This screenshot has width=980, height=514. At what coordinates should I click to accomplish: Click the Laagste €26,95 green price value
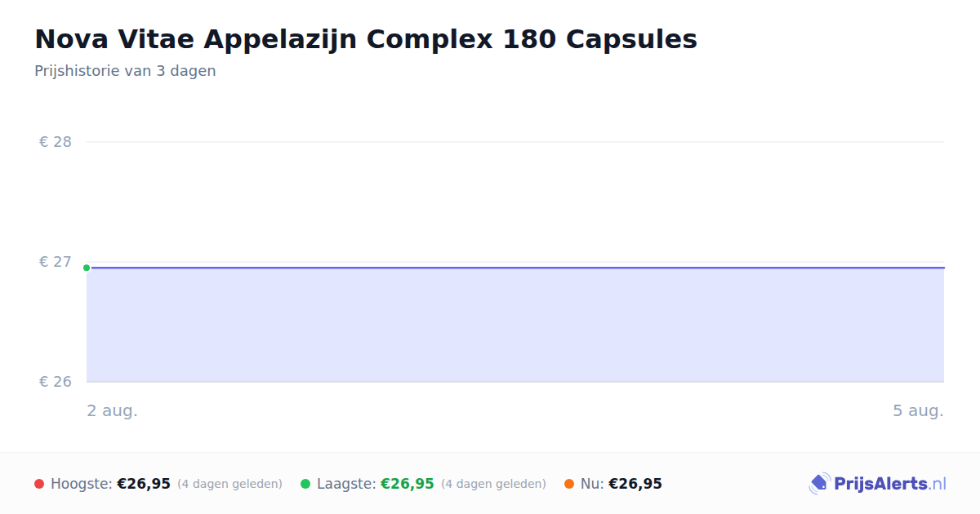[408, 484]
